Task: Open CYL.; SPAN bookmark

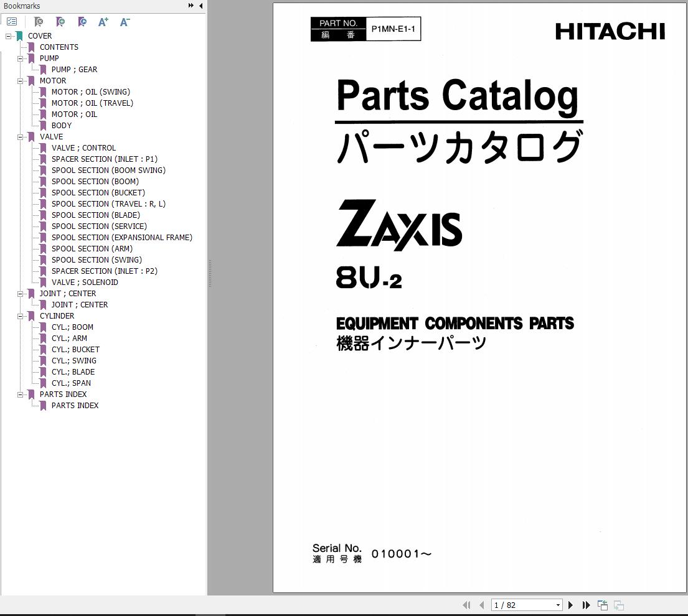Action: [71, 383]
